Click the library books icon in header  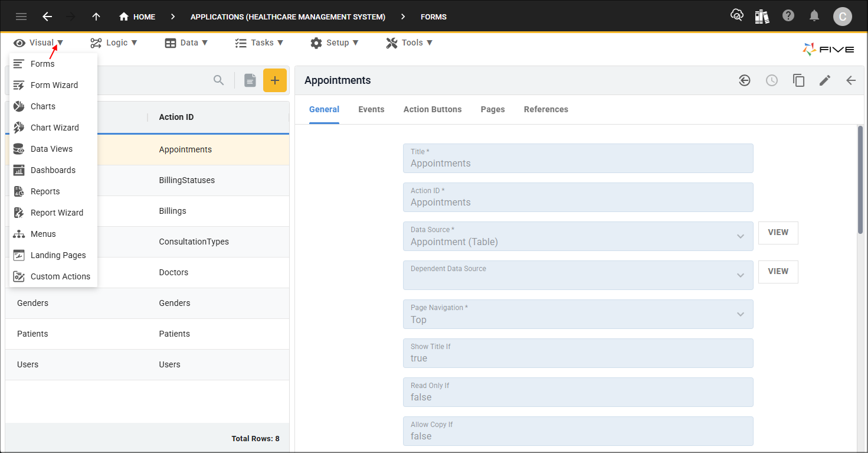click(762, 17)
